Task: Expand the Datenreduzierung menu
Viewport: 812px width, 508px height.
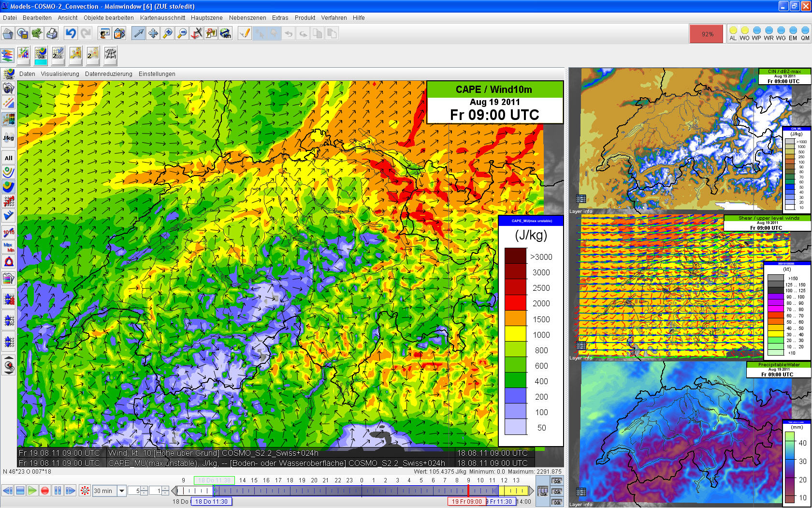Action: [x=108, y=74]
